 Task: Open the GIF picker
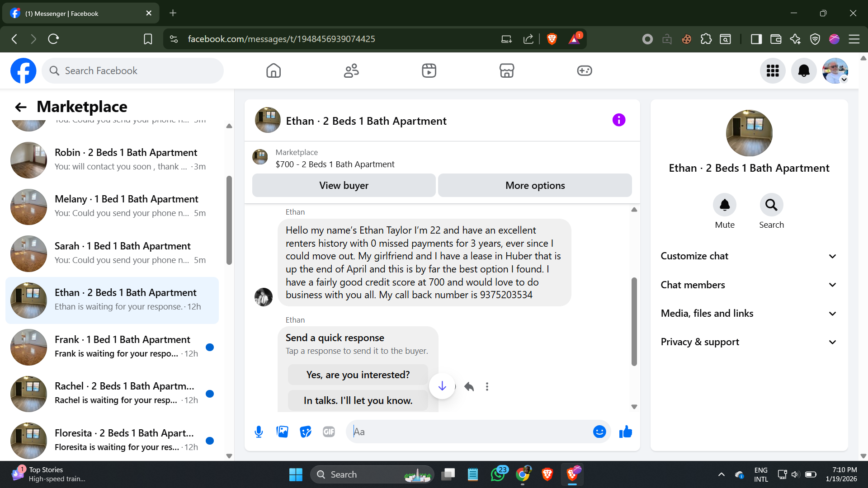tap(329, 432)
